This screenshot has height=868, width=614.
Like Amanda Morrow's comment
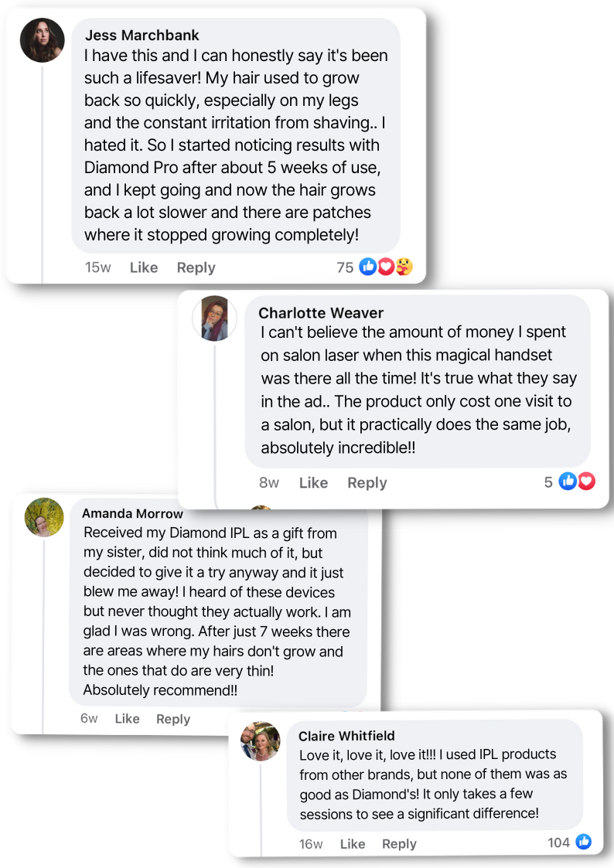pyautogui.click(x=127, y=719)
